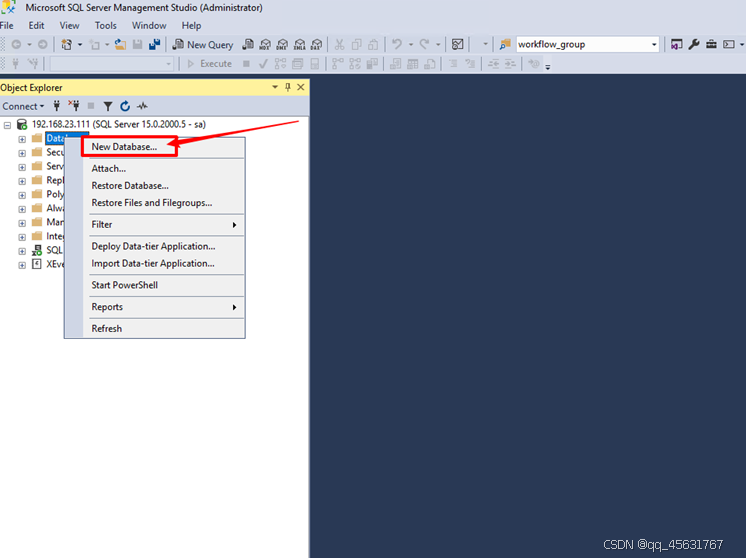The width and height of the screenshot is (746, 558).
Task: Expand the Server Objects folder node
Action: click(22, 167)
